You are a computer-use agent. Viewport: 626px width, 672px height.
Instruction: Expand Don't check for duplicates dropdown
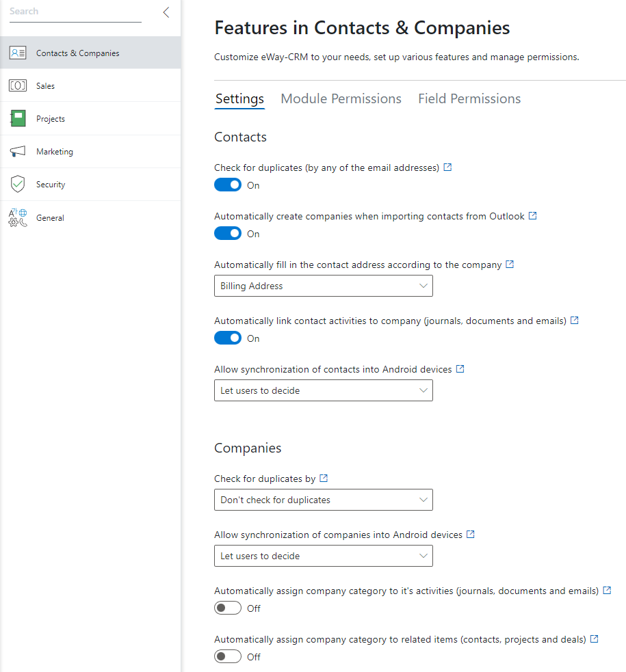[x=324, y=500]
